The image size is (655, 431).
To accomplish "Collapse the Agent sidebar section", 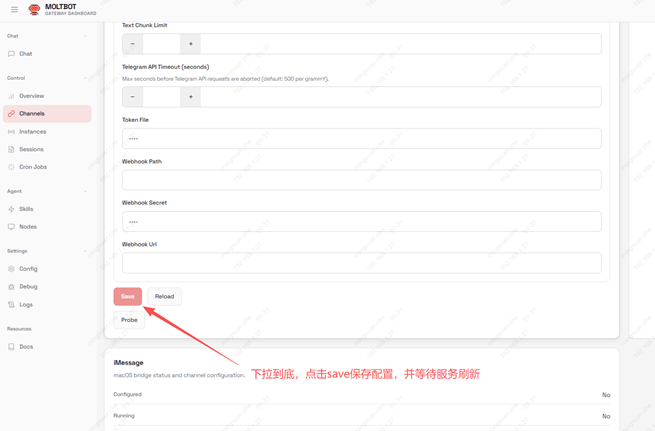I will [x=85, y=191].
